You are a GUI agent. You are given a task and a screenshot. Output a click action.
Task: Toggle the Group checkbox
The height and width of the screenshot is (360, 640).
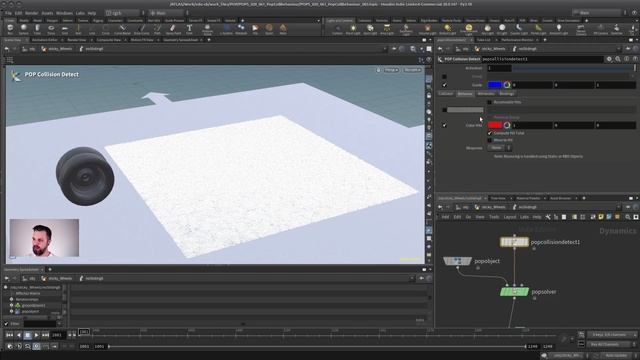(444, 76)
